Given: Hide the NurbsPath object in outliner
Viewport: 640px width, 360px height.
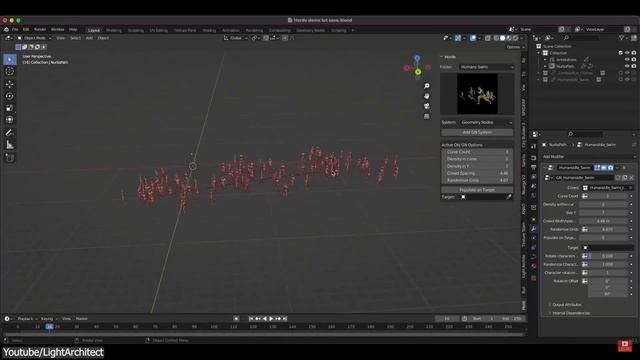Looking at the screenshot, I should [627, 66].
